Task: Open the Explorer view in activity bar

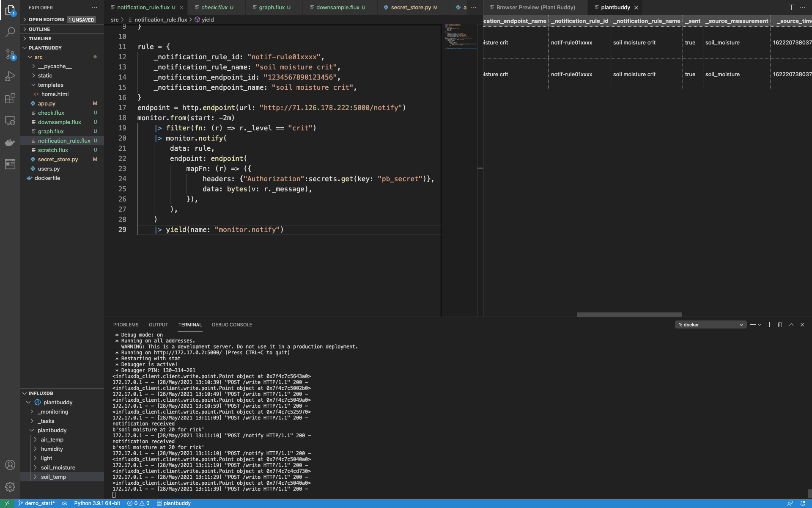Action: [10, 10]
